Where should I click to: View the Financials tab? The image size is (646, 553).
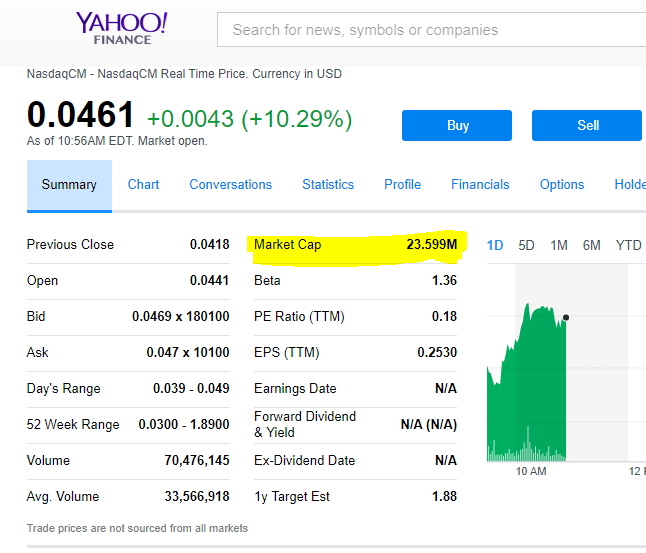[480, 185]
